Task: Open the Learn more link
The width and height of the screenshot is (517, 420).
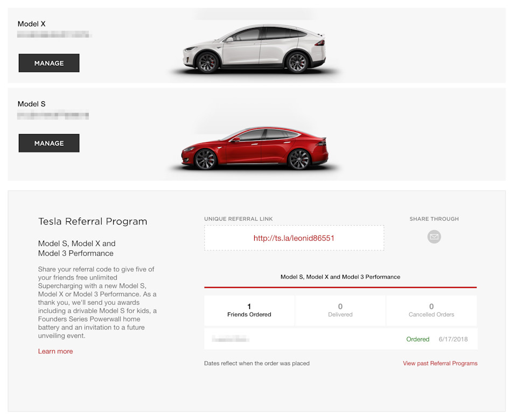Action: click(x=55, y=352)
